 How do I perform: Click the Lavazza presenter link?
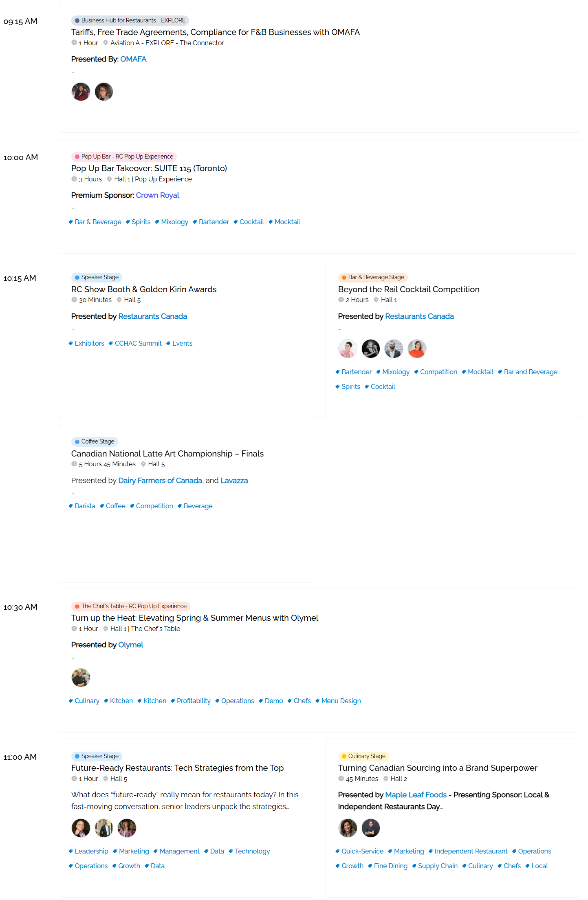point(234,481)
